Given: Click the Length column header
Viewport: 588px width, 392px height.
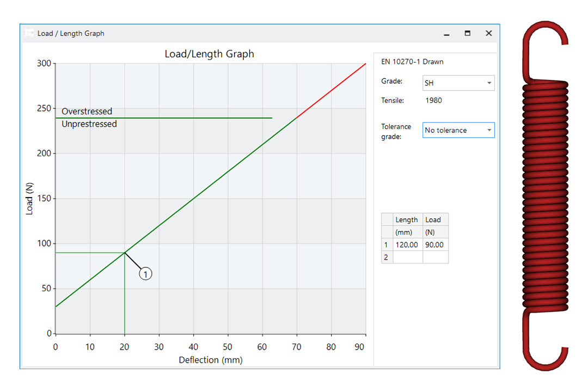Looking at the screenshot, I should tap(407, 219).
